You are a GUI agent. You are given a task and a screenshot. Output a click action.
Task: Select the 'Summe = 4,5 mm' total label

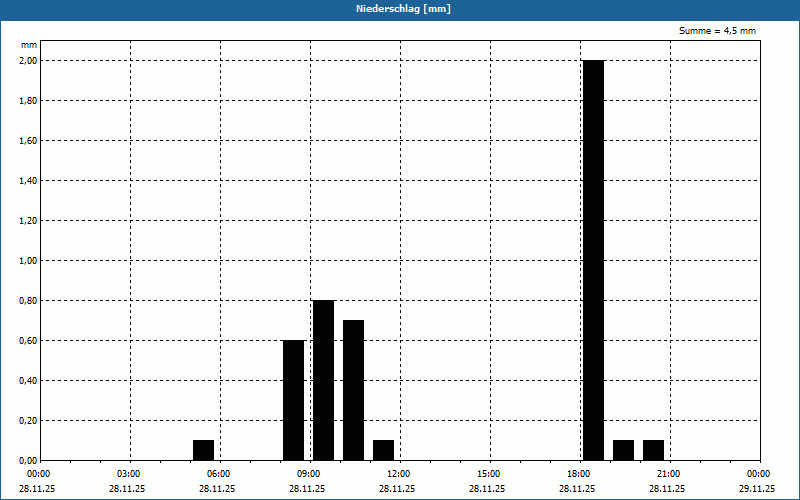(x=717, y=31)
